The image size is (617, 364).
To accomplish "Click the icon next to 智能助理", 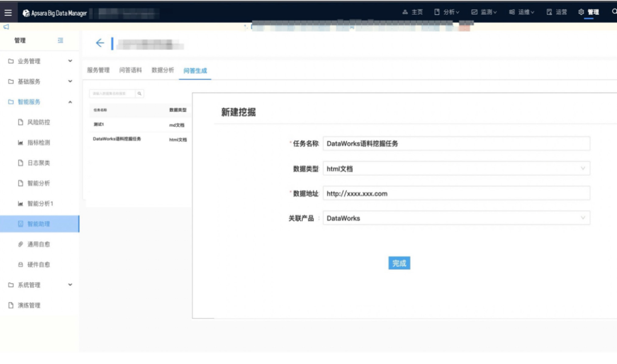I will 21,223.
